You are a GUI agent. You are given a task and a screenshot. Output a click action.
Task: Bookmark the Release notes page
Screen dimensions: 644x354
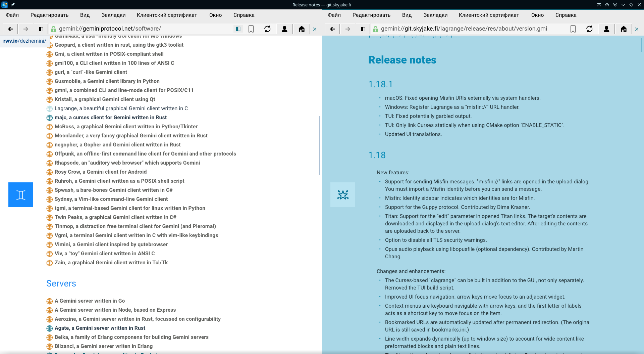click(573, 29)
